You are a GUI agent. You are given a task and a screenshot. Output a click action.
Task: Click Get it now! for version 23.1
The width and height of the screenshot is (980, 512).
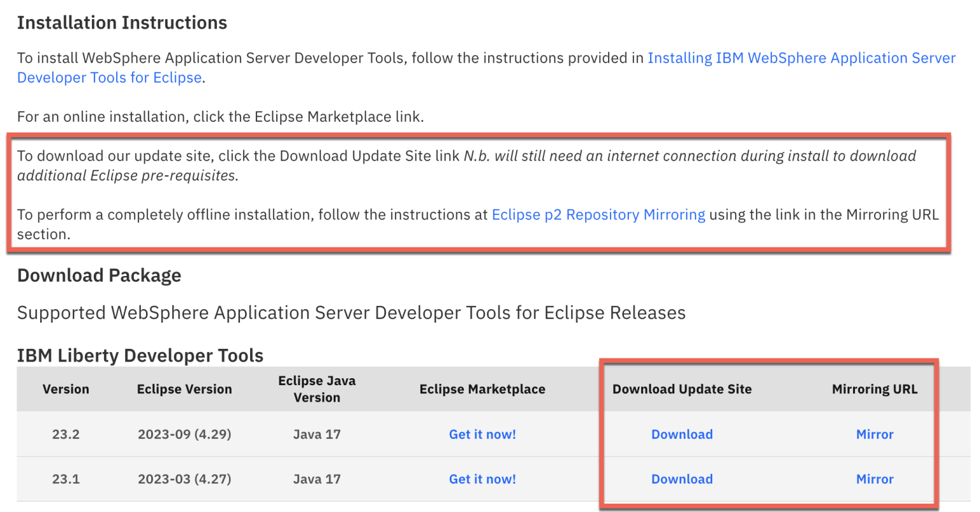tap(482, 479)
